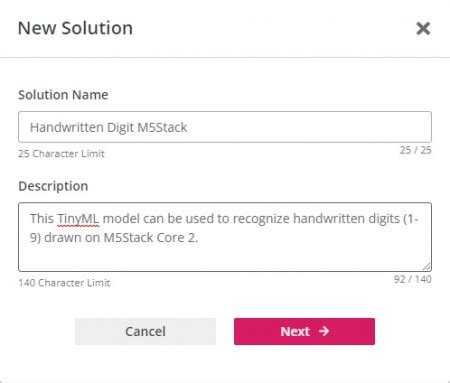The width and height of the screenshot is (450, 383).
Task: Click the Solution Name field label
Action: click(x=63, y=95)
